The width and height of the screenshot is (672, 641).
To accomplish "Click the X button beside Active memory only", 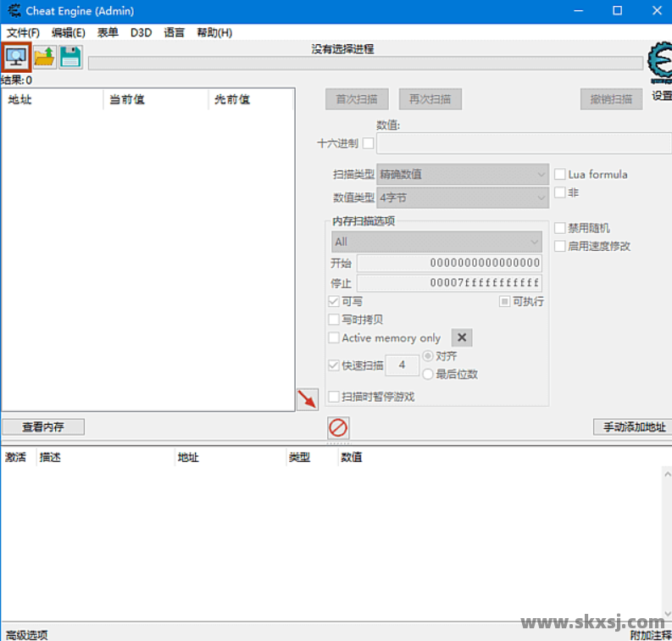I will pyautogui.click(x=462, y=337).
